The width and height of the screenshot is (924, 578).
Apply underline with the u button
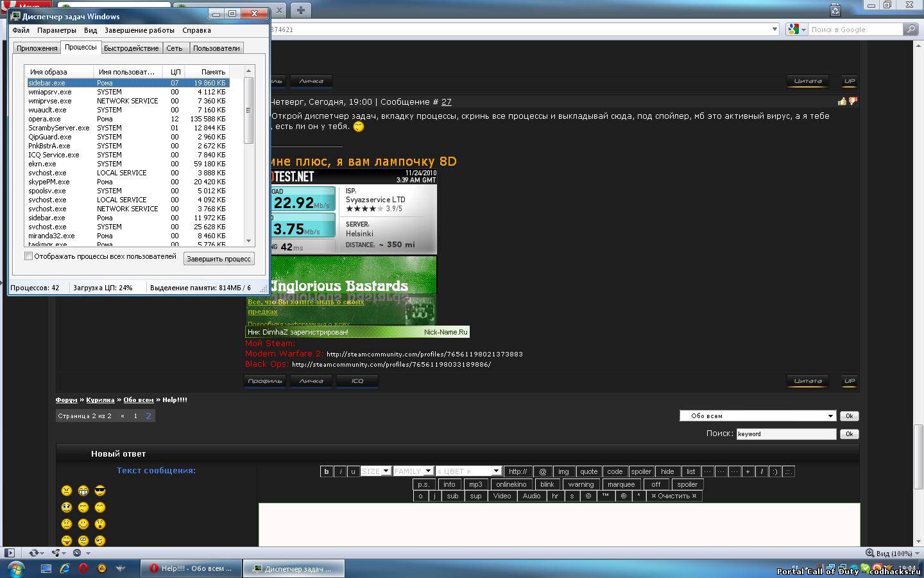point(353,471)
